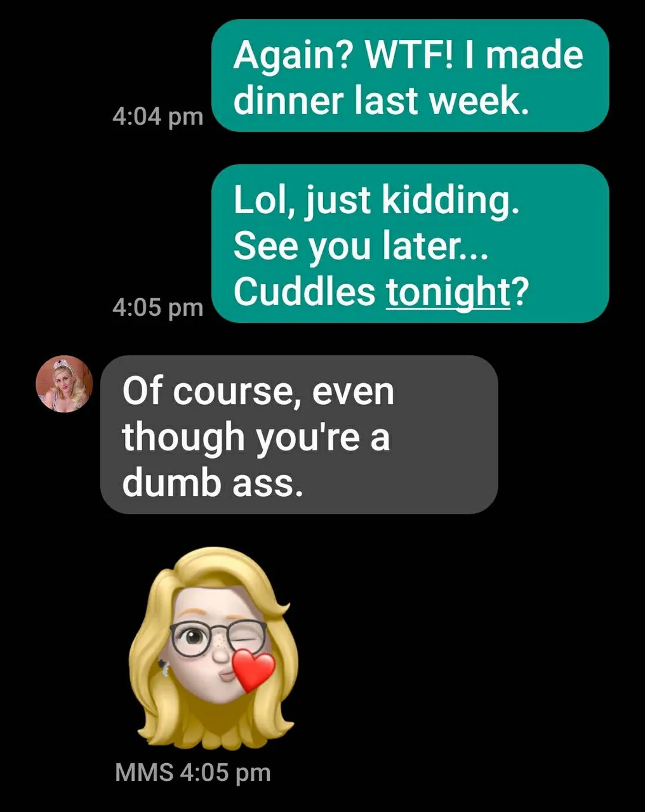Viewport: 645px width, 812px height.
Task: Click the 'dumb ass.' text in gray bubble
Action: click(210, 483)
